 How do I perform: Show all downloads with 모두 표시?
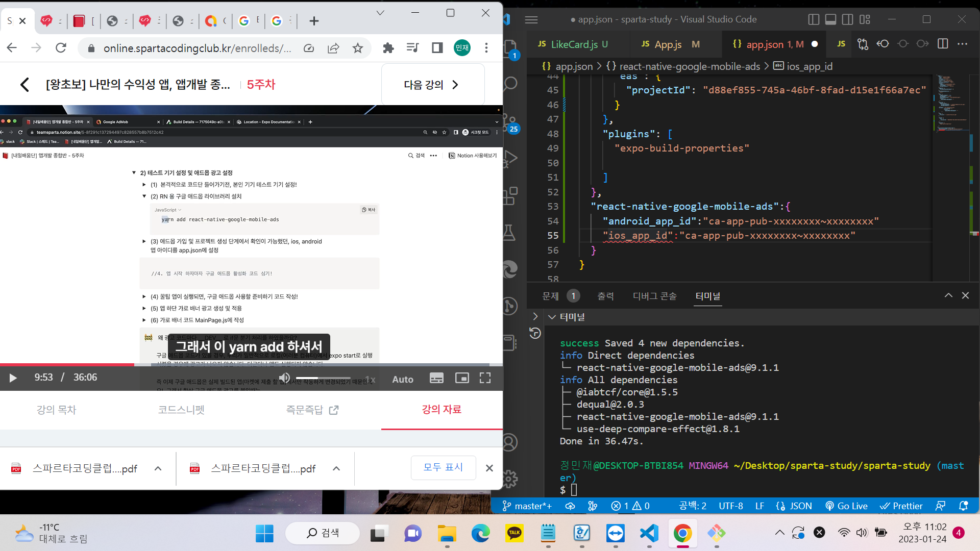coord(443,467)
